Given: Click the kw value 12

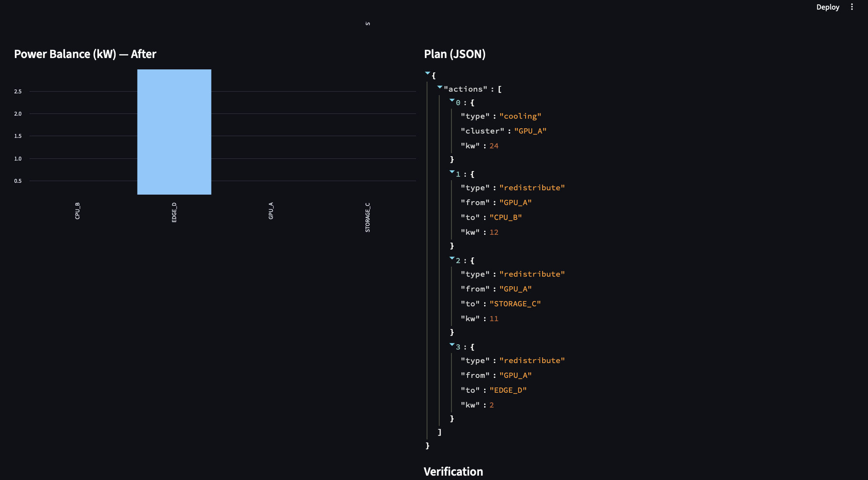Looking at the screenshot, I should click(494, 232).
